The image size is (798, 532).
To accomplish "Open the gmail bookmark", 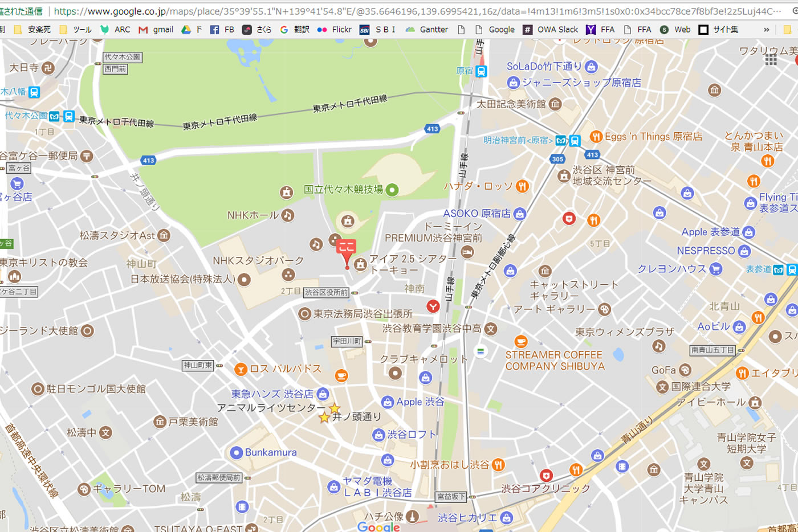I will (156, 30).
